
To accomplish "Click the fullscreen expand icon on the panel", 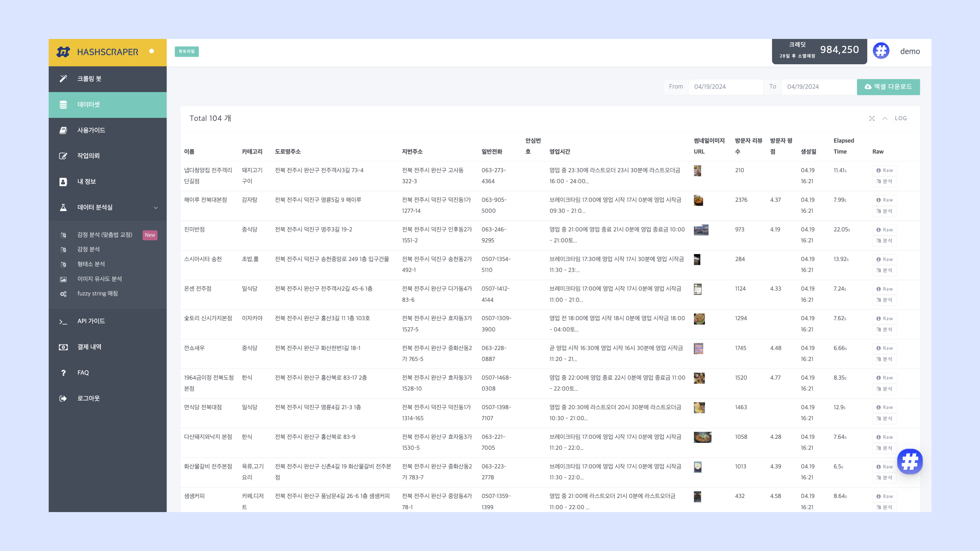I will click(872, 119).
